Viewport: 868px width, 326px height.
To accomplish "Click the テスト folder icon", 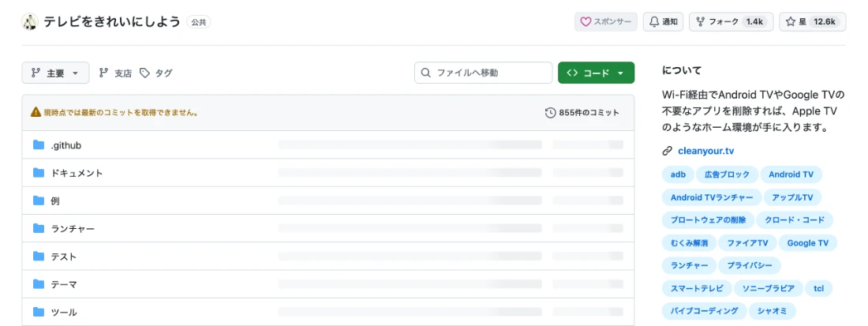I will [38, 257].
